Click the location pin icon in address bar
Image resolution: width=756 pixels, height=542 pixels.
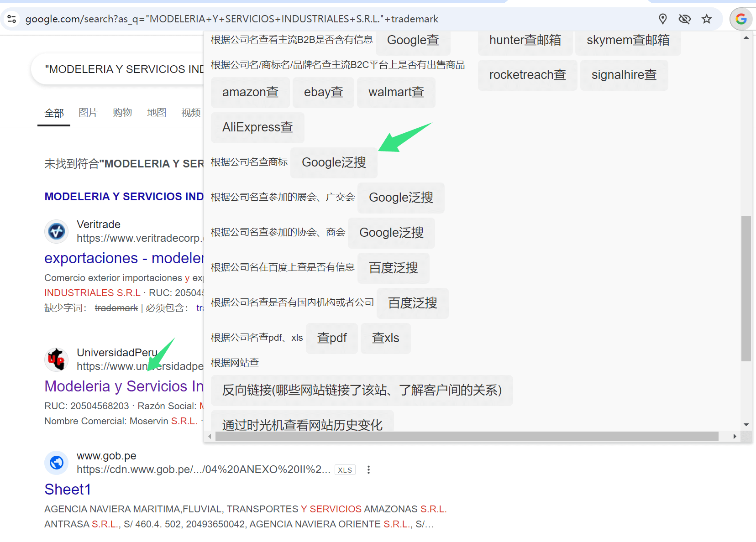pyautogui.click(x=663, y=19)
